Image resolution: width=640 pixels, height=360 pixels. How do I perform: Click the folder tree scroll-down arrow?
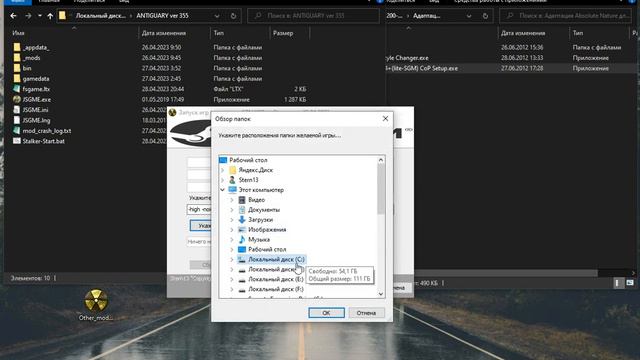pyautogui.click(x=381, y=294)
